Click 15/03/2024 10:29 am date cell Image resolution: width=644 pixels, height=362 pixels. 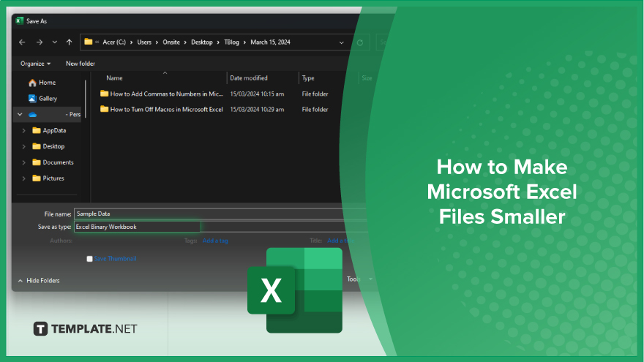pos(257,110)
